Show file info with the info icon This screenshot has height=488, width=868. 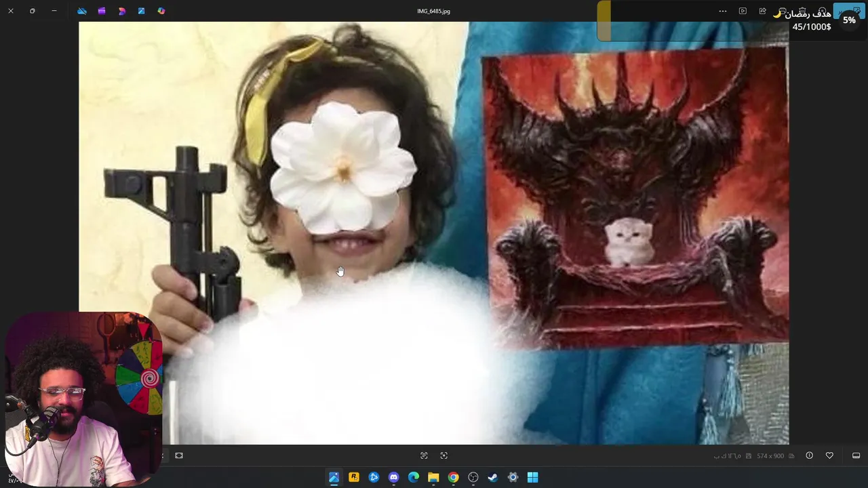809,455
